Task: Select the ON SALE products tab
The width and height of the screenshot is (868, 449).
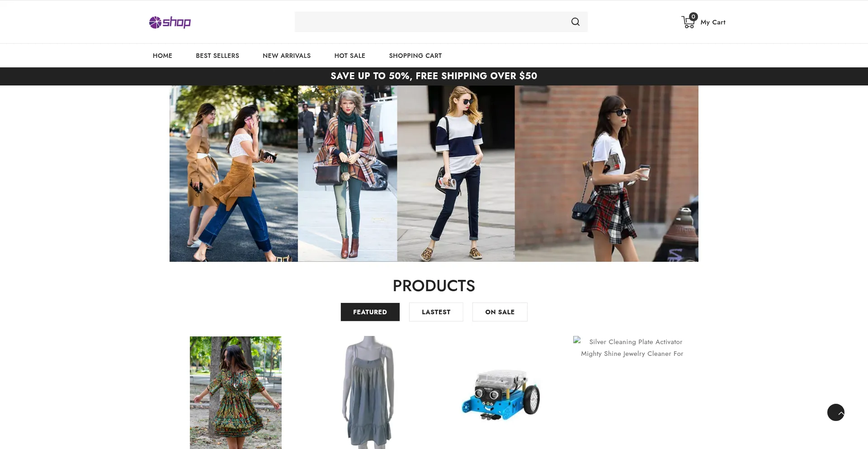Action: point(500,312)
